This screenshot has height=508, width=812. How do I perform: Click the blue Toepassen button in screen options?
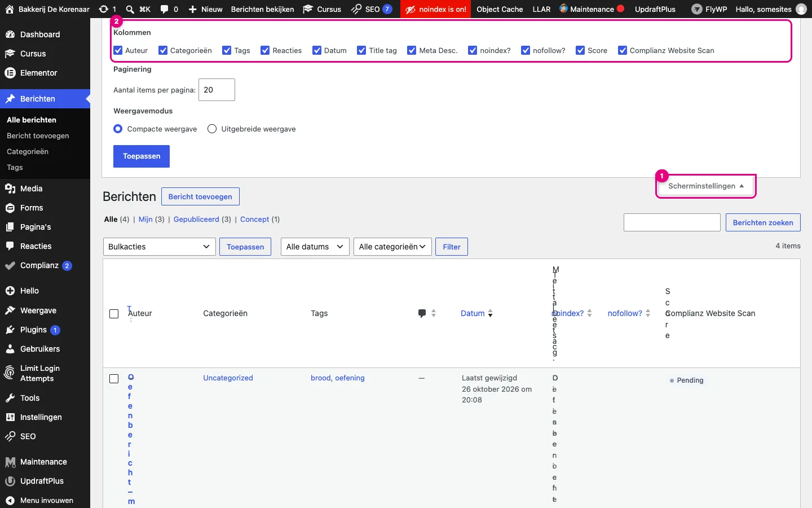[142, 156]
